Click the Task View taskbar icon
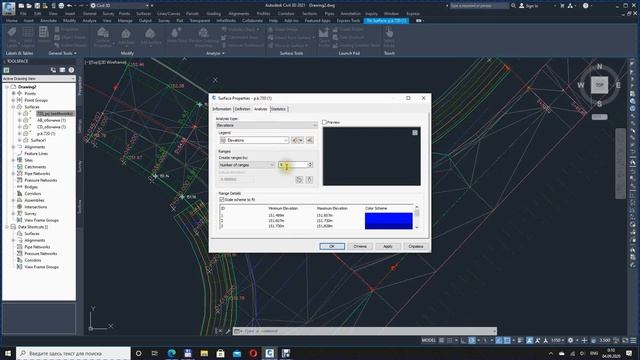The height and width of the screenshot is (360, 640). (155, 353)
